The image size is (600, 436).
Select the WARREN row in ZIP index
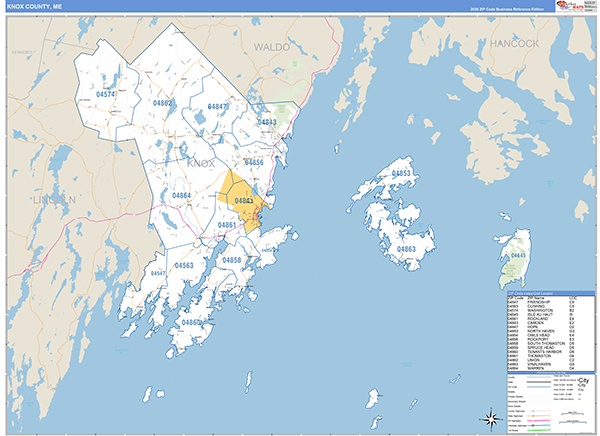click(x=541, y=368)
